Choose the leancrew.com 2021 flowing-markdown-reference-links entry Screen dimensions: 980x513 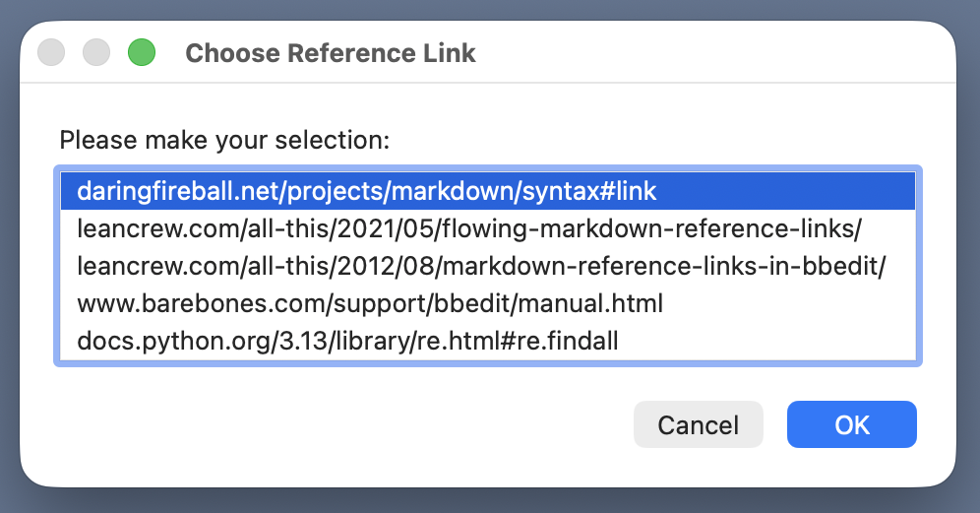click(x=469, y=229)
